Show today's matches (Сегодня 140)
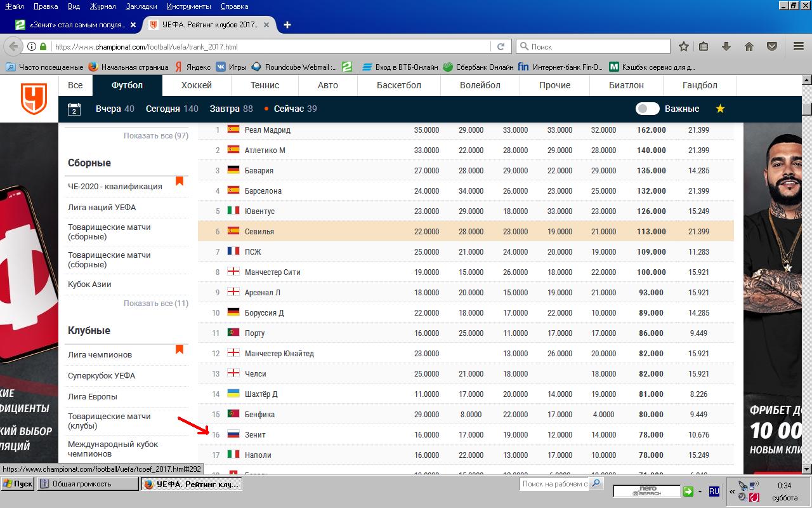 172,109
